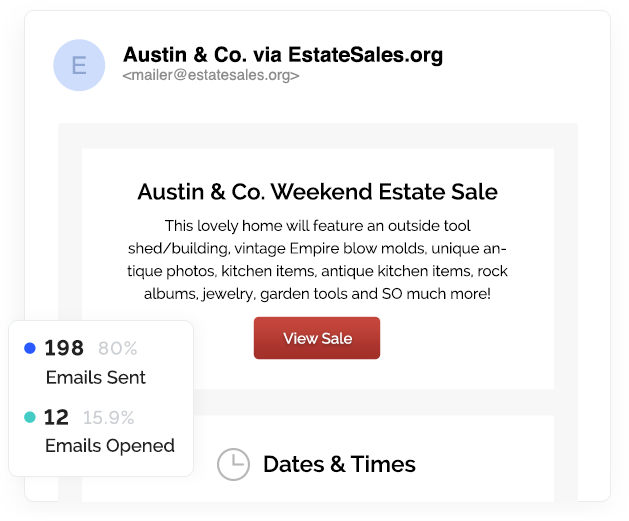Click the sender avatar with letter E

79,65
